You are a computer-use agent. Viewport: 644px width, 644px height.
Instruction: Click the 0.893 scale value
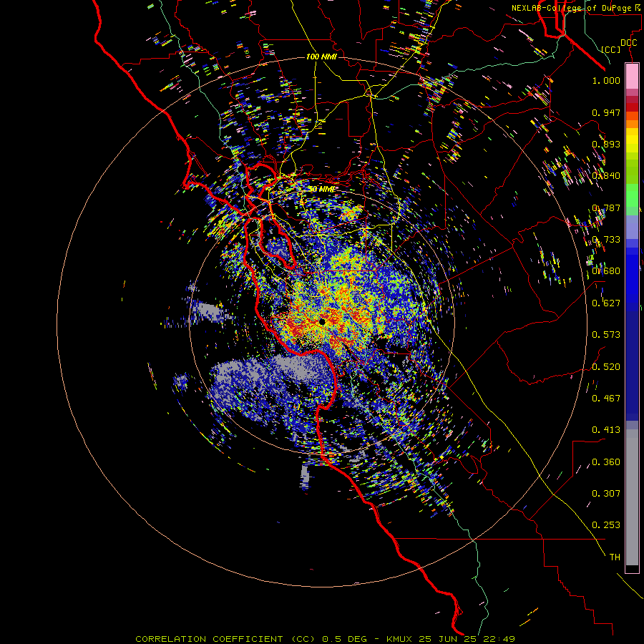pyautogui.click(x=606, y=144)
